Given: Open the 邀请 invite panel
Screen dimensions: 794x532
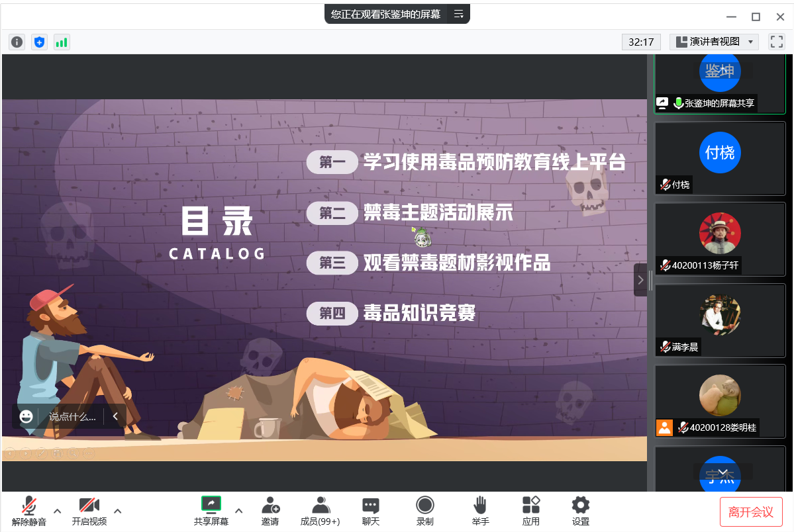Looking at the screenshot, I should 270,511.
